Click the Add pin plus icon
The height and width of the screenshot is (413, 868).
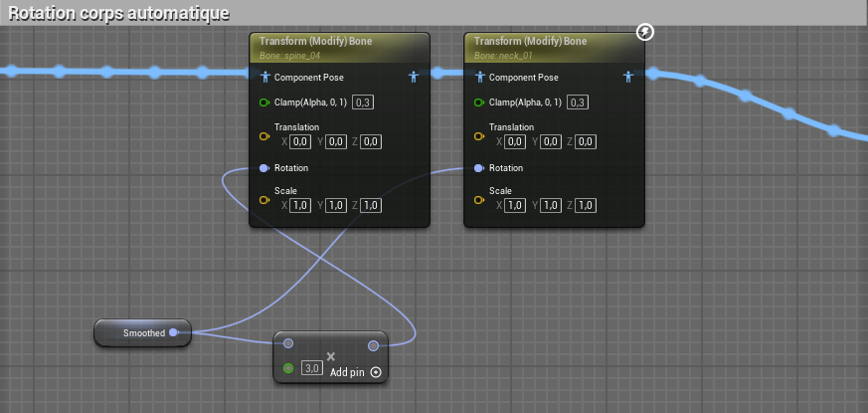click(376, 372)
